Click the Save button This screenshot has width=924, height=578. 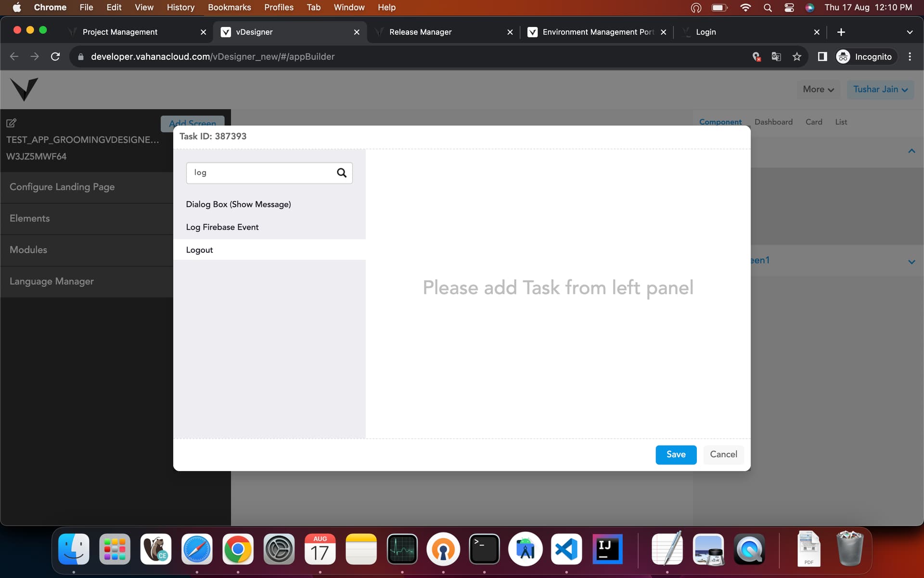(676, 455)
